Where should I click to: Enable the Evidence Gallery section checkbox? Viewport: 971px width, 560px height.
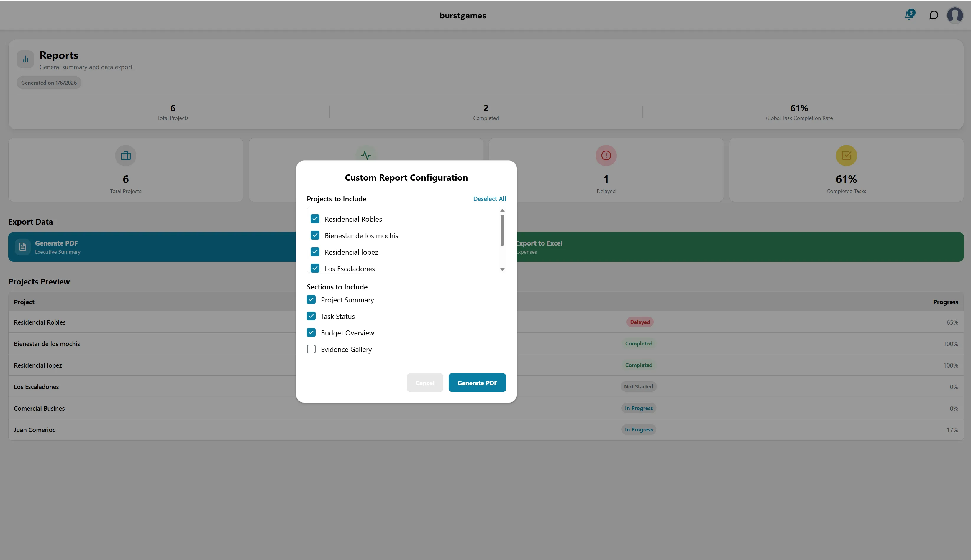[x=311, y=349]
